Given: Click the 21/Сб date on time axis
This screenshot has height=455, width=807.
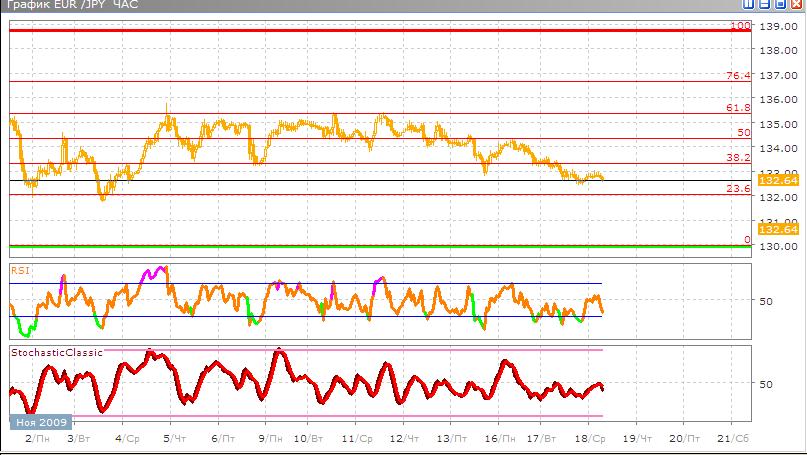Looking at the screenshot, I should click(733, 439).
